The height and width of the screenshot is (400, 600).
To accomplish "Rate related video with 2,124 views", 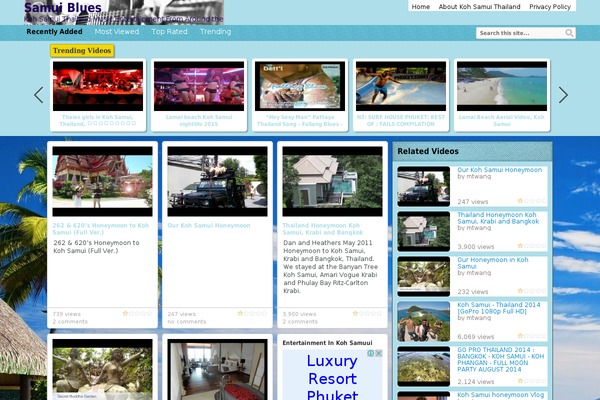I will tap(532, 381).
